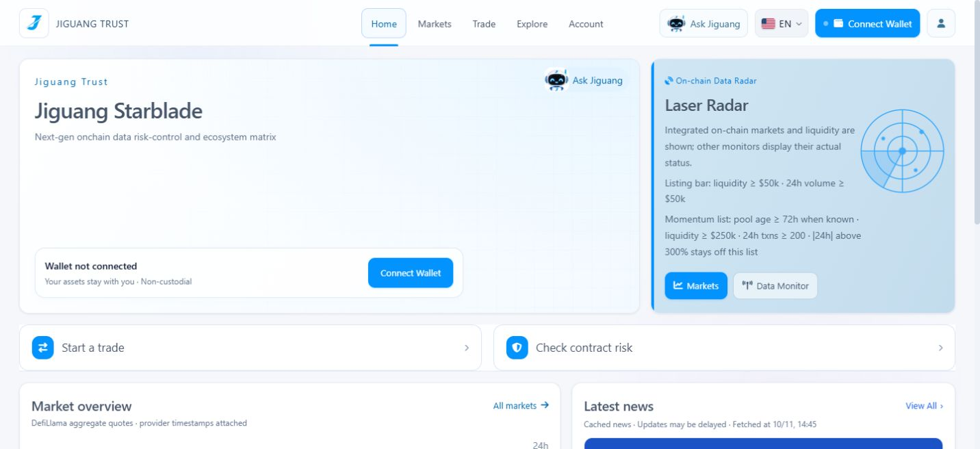The width and height of the screenshot is (980, 449).
Task: Click antenna icon on Data Monitor
Action: (747, 286)
